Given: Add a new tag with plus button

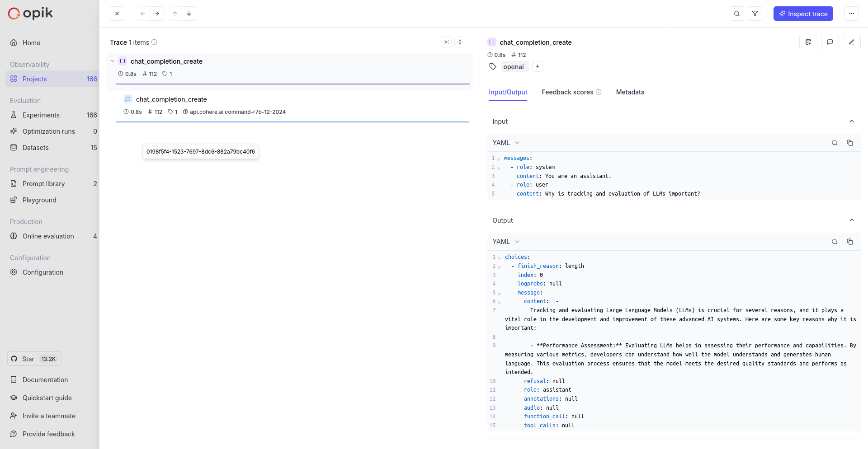Looking at the screenshot, I should 538,67.
